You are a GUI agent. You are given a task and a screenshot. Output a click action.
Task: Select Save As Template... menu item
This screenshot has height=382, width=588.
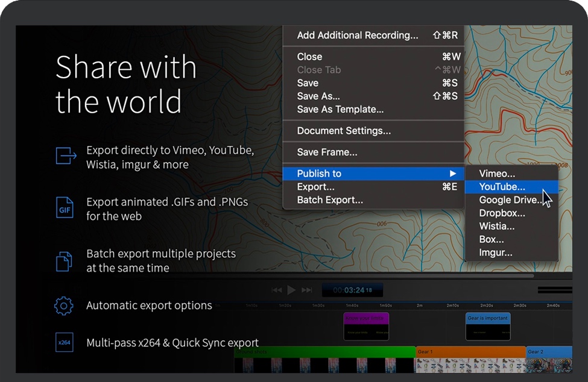(340, 110)
